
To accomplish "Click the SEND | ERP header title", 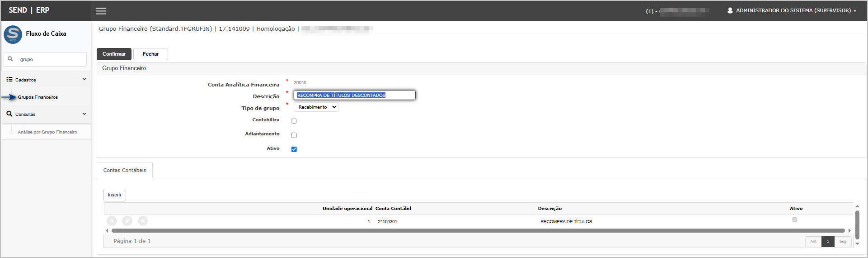I will [x=29, y=10].
